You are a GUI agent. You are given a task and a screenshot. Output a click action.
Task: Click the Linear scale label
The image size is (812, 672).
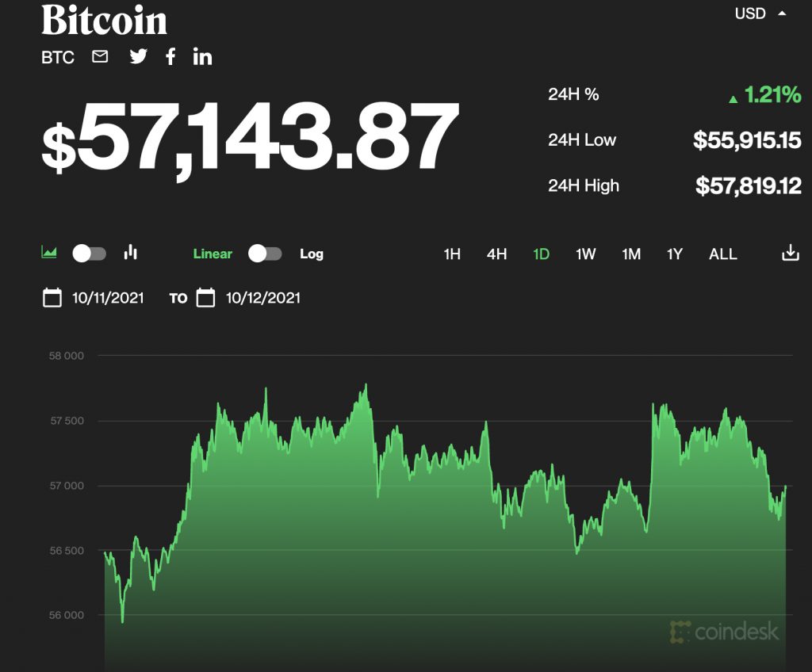tap(213, 254)
